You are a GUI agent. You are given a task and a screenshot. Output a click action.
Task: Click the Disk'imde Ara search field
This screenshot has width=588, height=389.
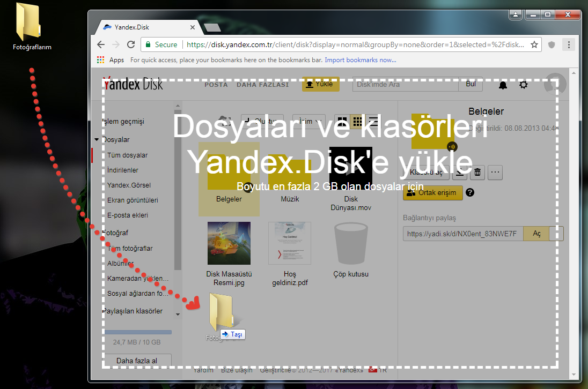tap(405, 85)
